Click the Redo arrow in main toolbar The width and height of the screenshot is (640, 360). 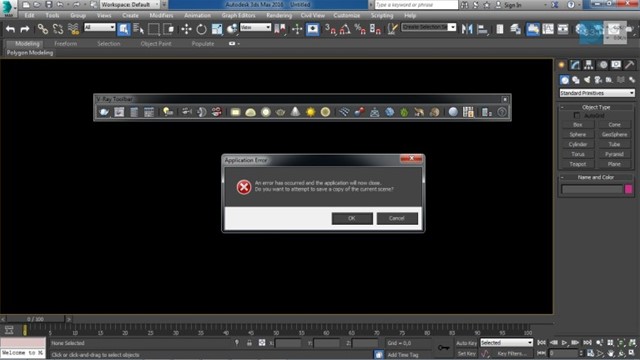coord(25,29)
